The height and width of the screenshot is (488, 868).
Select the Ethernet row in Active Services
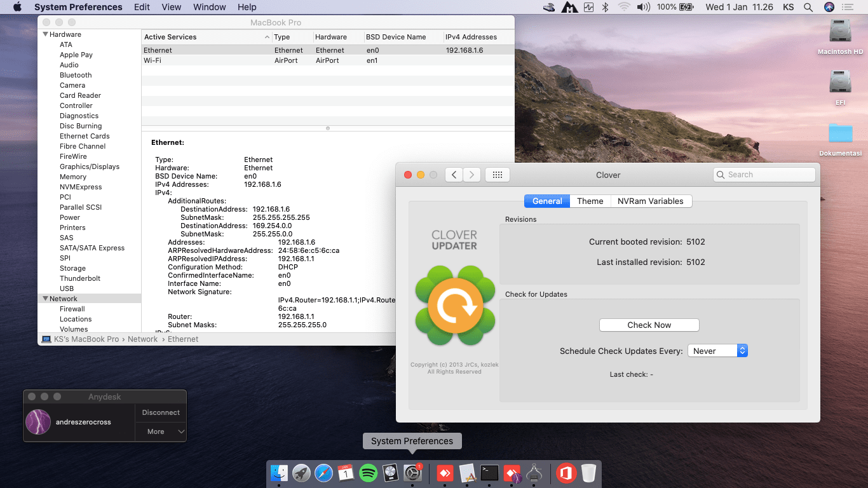point(328,50)
